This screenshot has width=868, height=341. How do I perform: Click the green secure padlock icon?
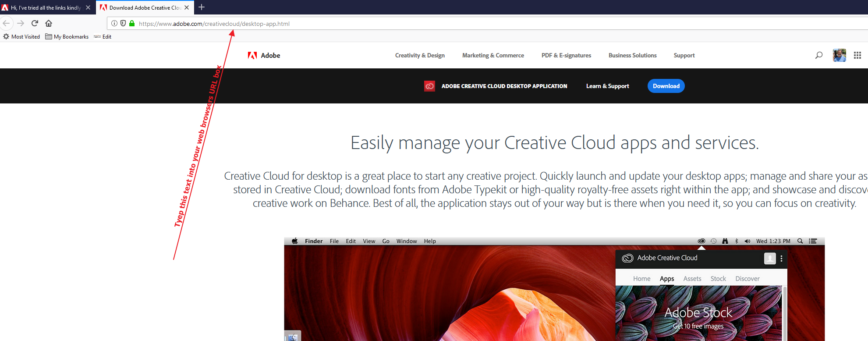[x=132, y=23]
